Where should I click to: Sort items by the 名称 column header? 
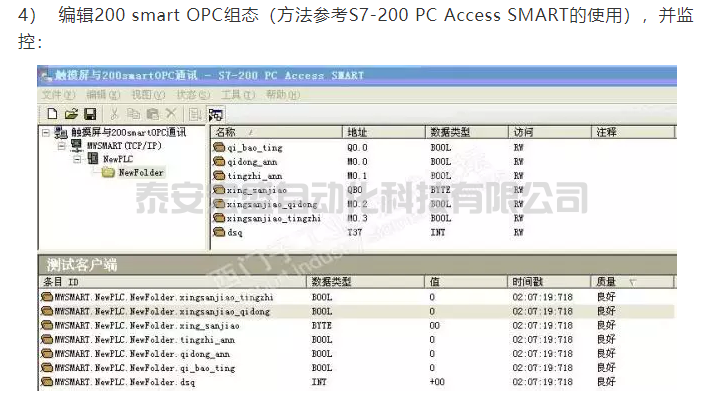coord(276,132)
